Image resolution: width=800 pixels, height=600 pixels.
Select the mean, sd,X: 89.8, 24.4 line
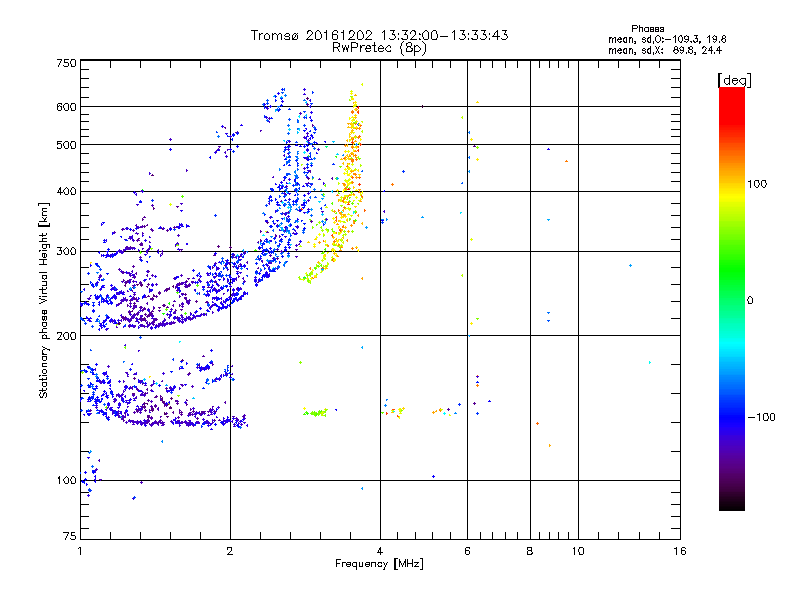tap(665, 50)
